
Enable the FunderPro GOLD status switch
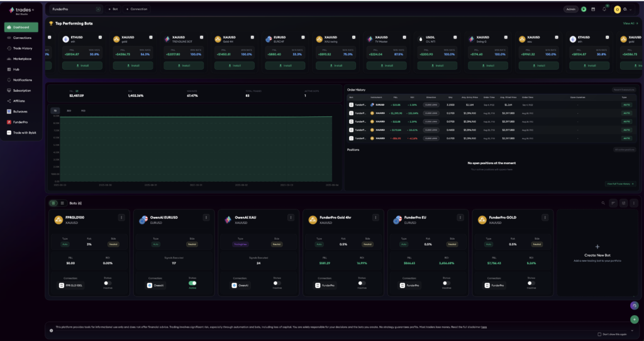531,283
